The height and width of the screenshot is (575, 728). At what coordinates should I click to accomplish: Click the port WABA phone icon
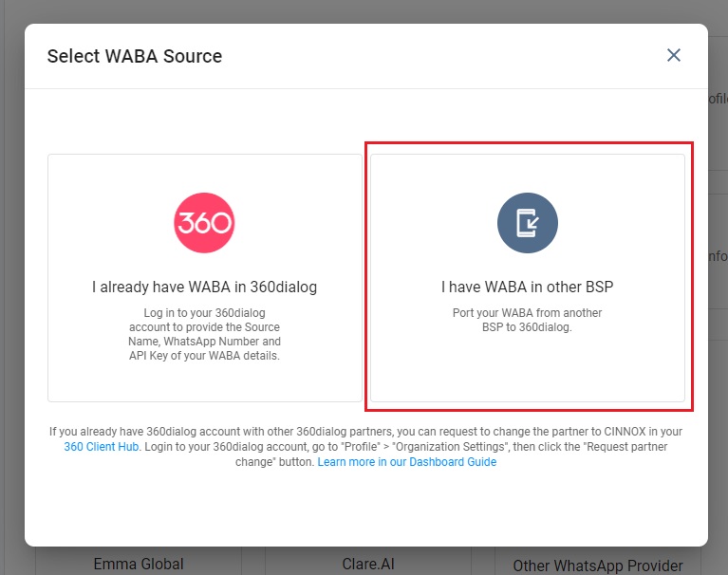[528, 223]
